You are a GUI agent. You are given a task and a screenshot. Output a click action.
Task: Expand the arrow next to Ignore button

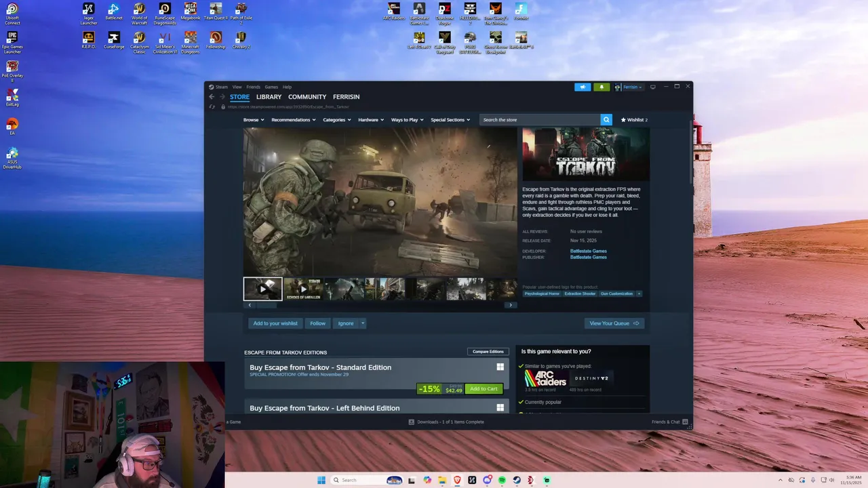click(x=363, y=323)
